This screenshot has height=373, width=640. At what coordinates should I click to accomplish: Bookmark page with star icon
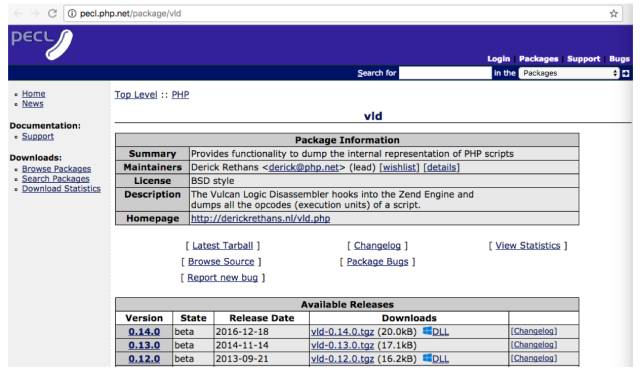coord(613,13)
